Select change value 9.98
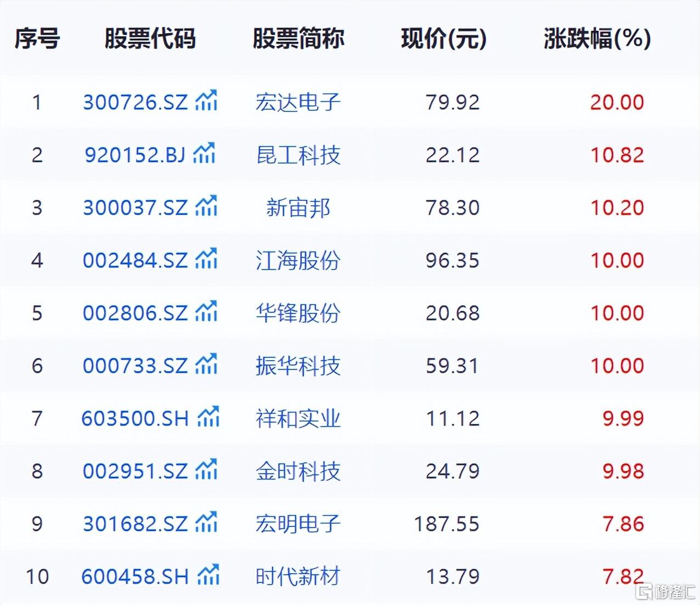This screenshot has width=700, height=605. [x=623, y=471]
